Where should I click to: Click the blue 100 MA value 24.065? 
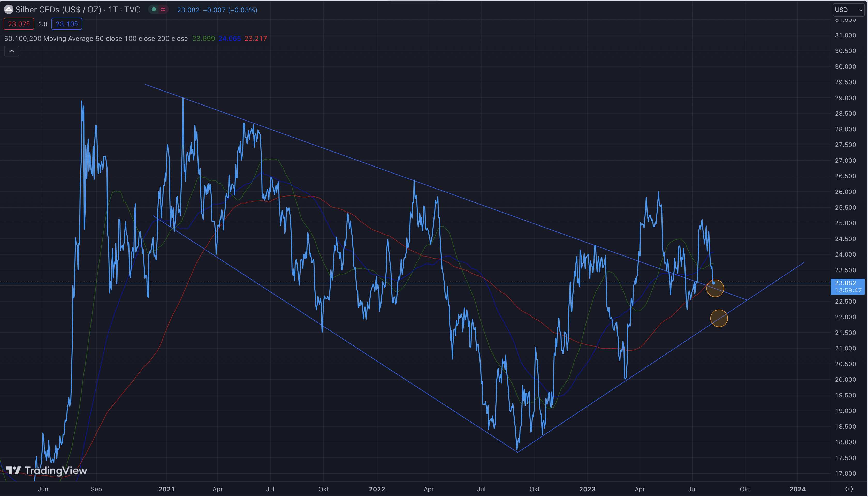pos(230,39)
